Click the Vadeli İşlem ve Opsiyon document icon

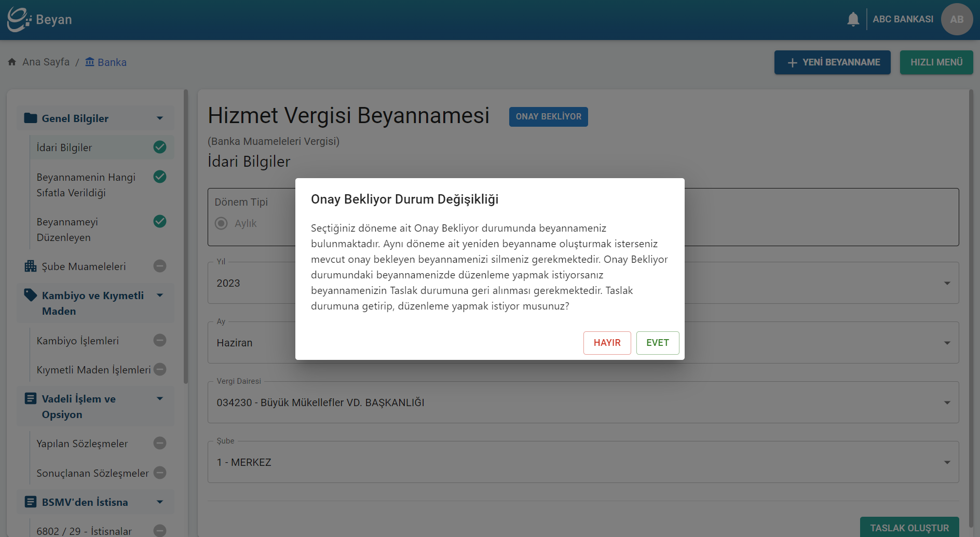[31, 398]
